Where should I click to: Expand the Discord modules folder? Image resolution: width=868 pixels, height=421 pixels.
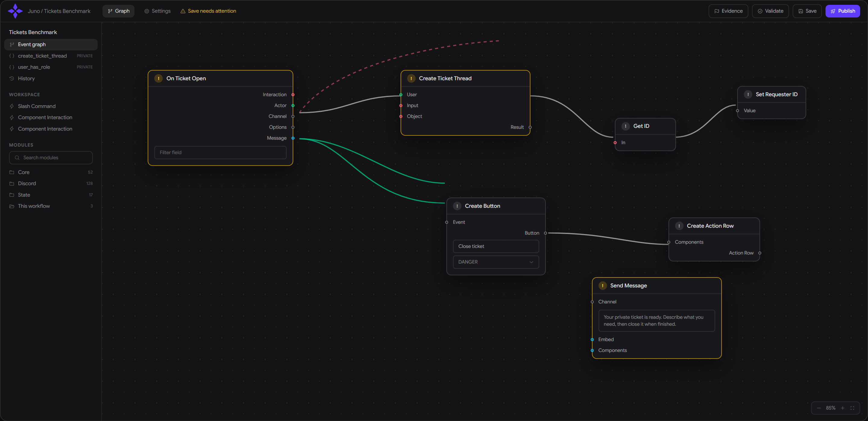[51, 183]
